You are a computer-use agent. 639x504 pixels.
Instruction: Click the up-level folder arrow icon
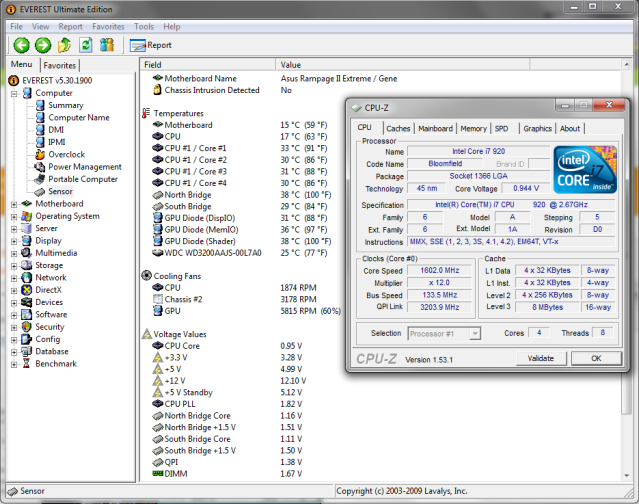tap(64, 45)
